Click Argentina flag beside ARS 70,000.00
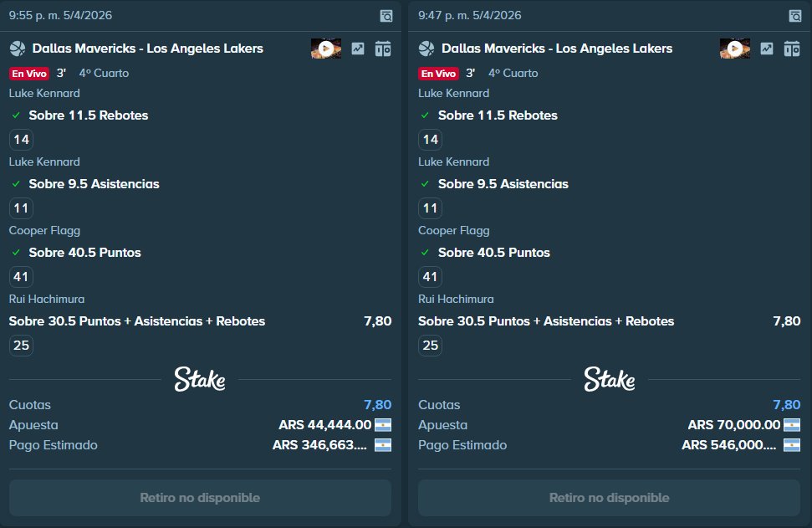812x528 pixels. (792, 425)
